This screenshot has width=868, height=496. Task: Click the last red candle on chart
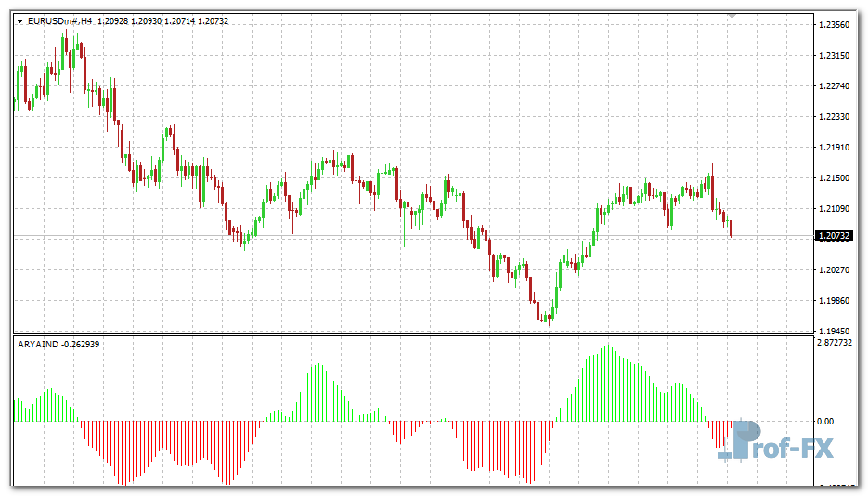click(732, 228)
